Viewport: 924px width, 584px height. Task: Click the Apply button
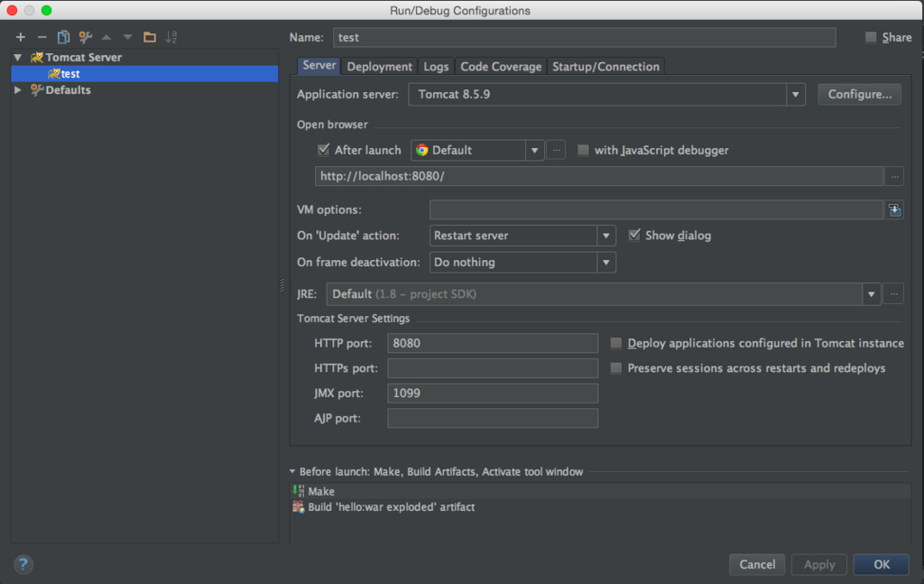tap(819, 564)
